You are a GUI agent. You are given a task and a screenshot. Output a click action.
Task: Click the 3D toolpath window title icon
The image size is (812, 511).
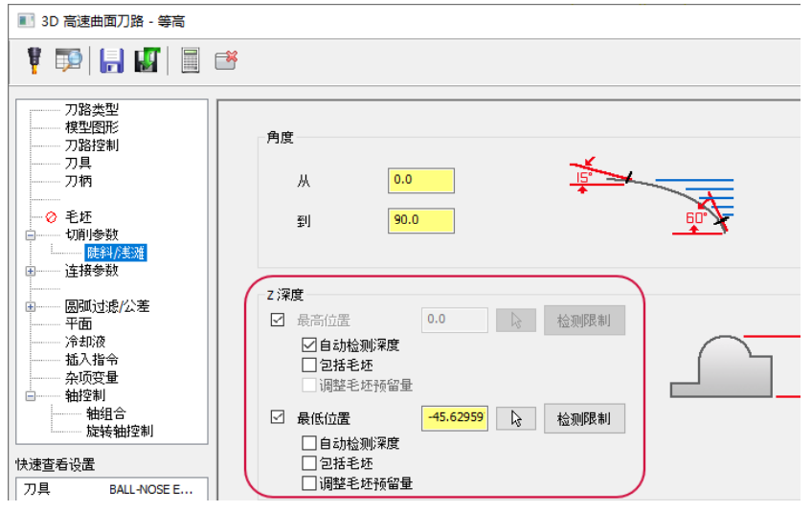(26, 21)
